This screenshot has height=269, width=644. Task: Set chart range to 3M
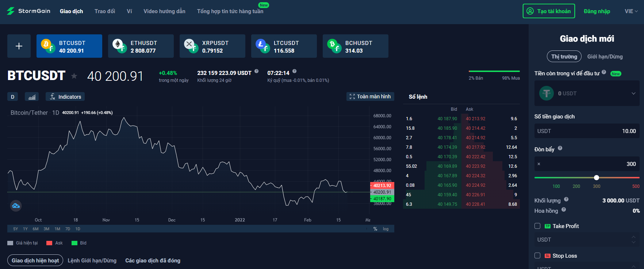click(x=46, y=229)
